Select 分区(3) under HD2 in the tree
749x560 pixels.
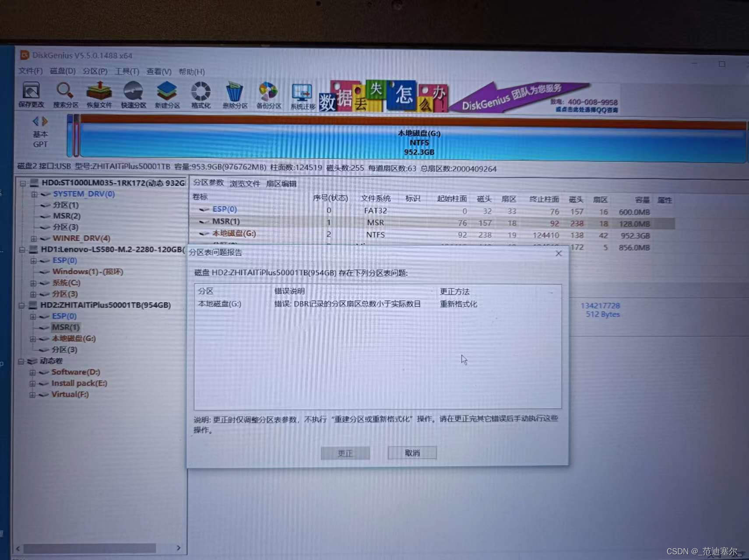pyautogui.click(x=64, y=350)
